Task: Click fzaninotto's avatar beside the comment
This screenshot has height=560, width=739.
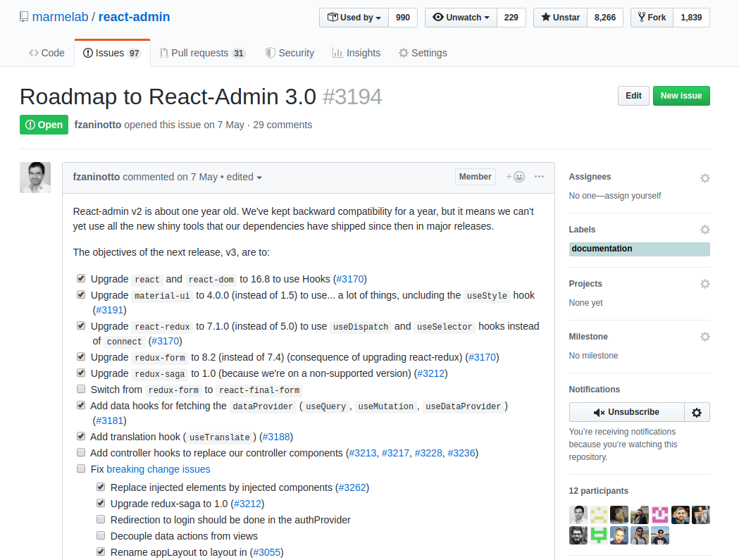Action: tap(35, 178)
